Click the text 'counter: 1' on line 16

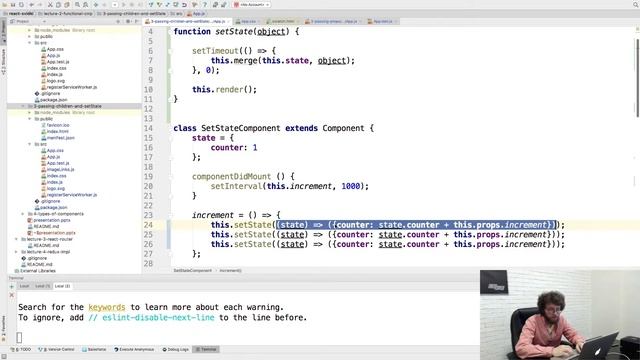[234, 147]
